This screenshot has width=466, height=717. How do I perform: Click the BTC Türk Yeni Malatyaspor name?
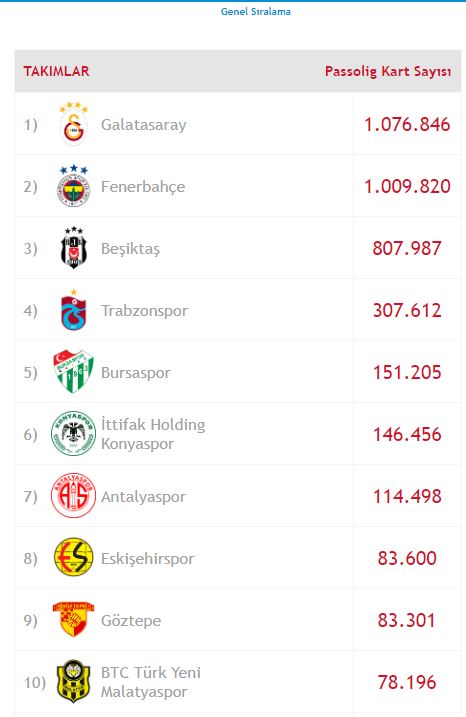click(x=150, y=682)
